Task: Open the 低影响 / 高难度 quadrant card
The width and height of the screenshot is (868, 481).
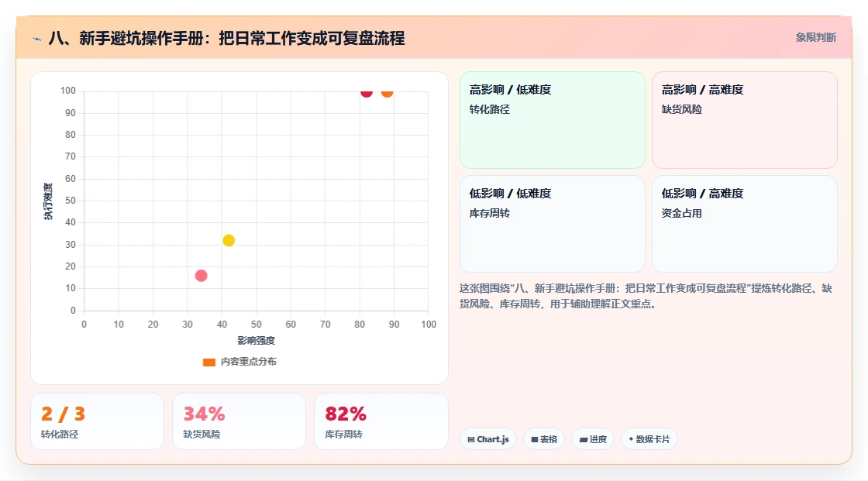Action: pos(745,224)
